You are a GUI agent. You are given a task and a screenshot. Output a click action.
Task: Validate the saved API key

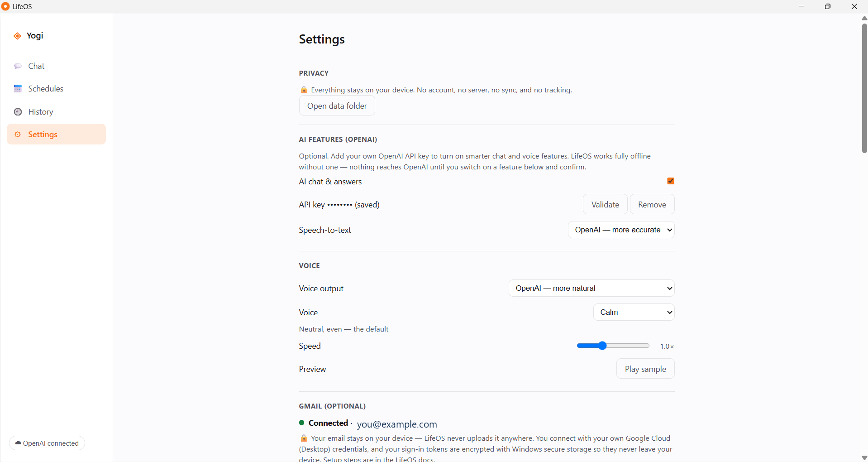tap(605, 204)
